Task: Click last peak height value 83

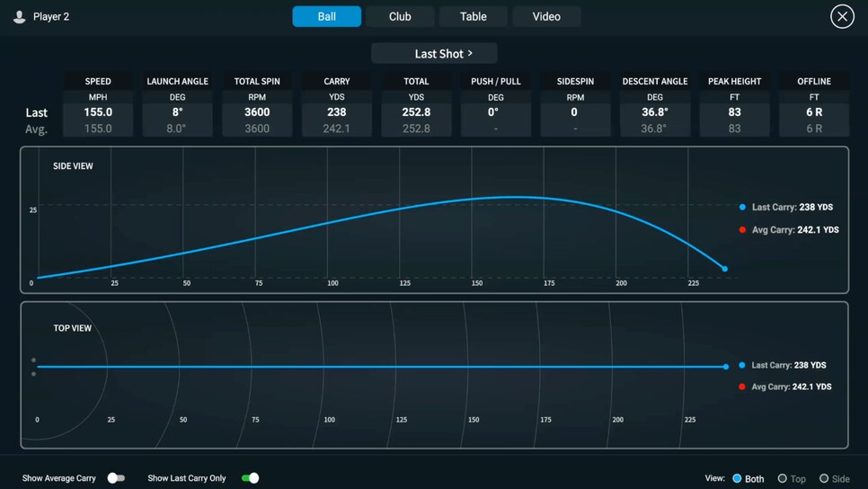Action: (735, 112)
